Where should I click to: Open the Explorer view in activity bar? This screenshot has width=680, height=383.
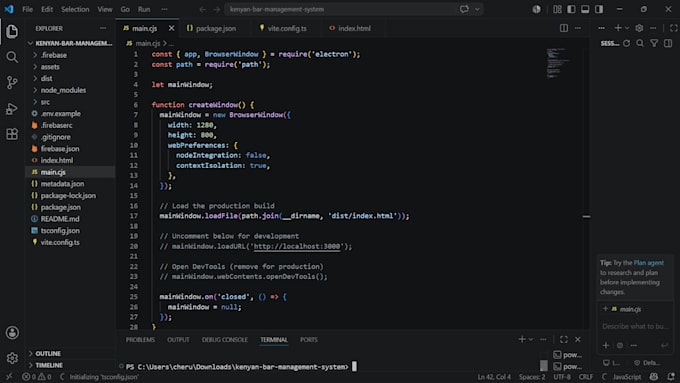tap(12, 31)
